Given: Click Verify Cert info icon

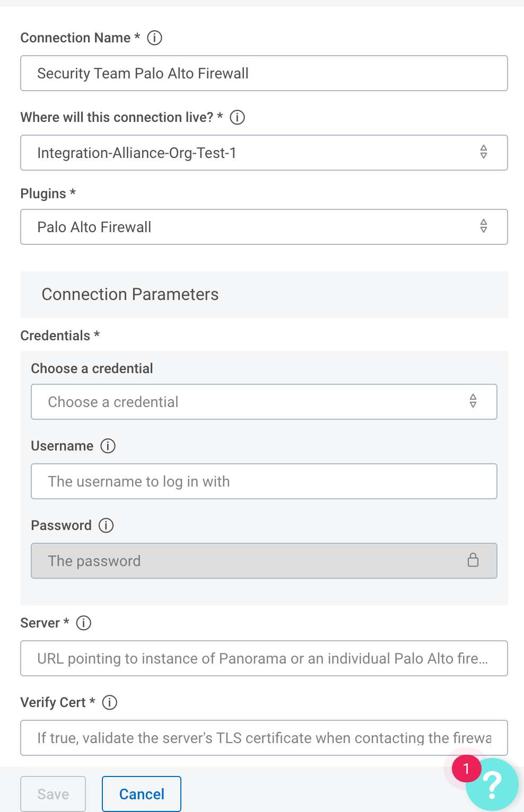Looking at the screenshot, I should [x=110, y=702].
